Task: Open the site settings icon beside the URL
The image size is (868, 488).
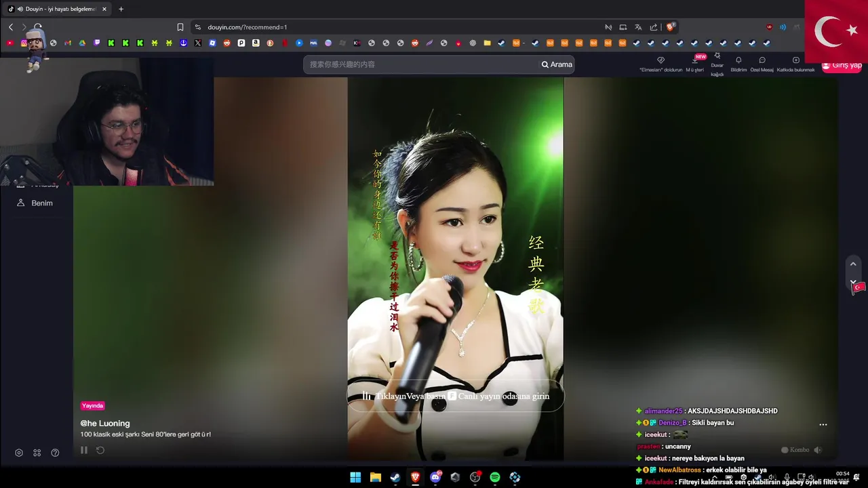Action: (x=198, y=27)
